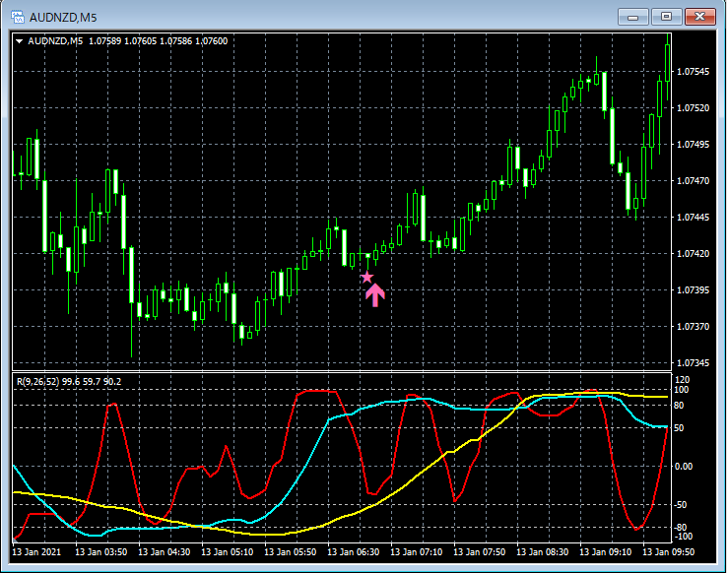The width and height of the screenshot is (728, 573).
Task: Click the chart window icon in title bar
Action: point(17,17)
